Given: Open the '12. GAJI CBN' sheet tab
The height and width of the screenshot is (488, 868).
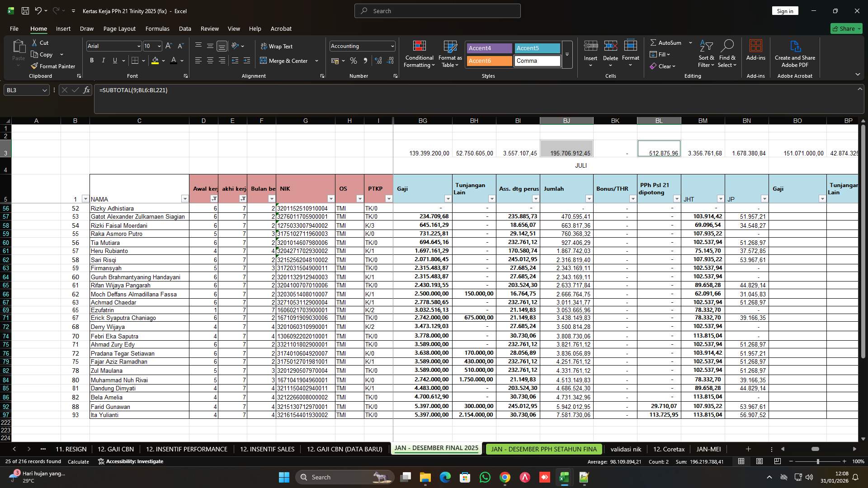Looking at the screenshot, I should [116, 449].
